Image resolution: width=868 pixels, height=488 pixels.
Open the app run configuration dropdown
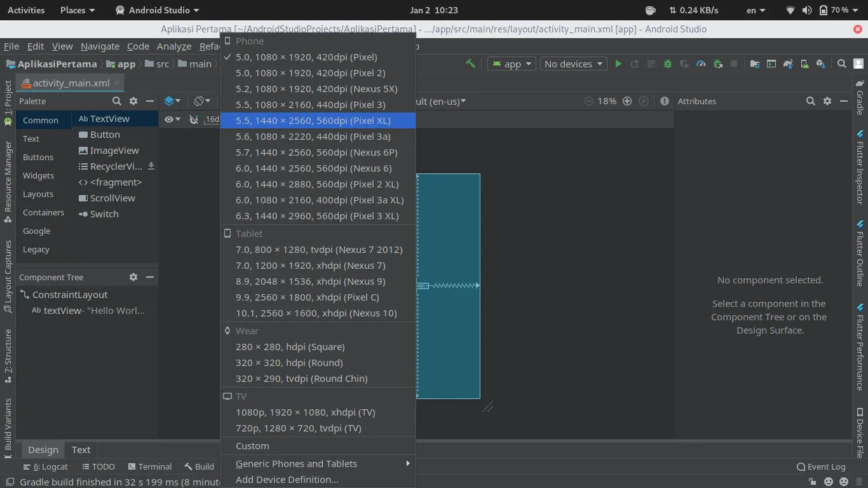[x=512, y=64]
